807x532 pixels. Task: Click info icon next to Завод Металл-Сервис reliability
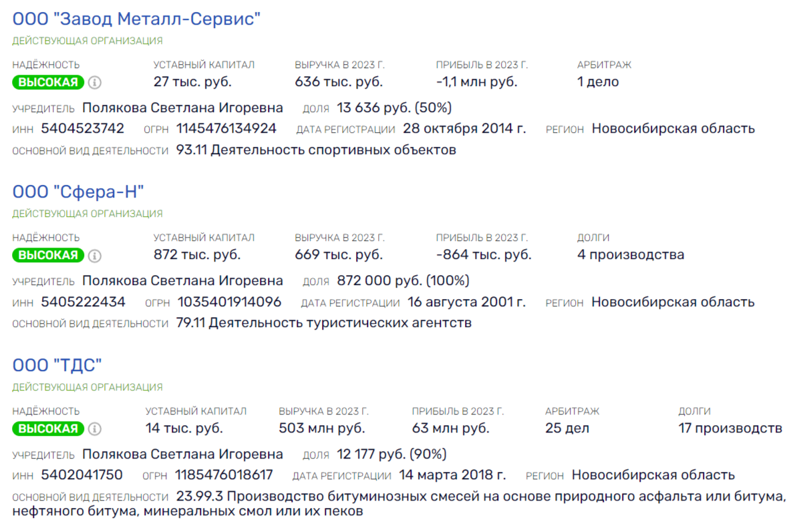pos(95,83)
